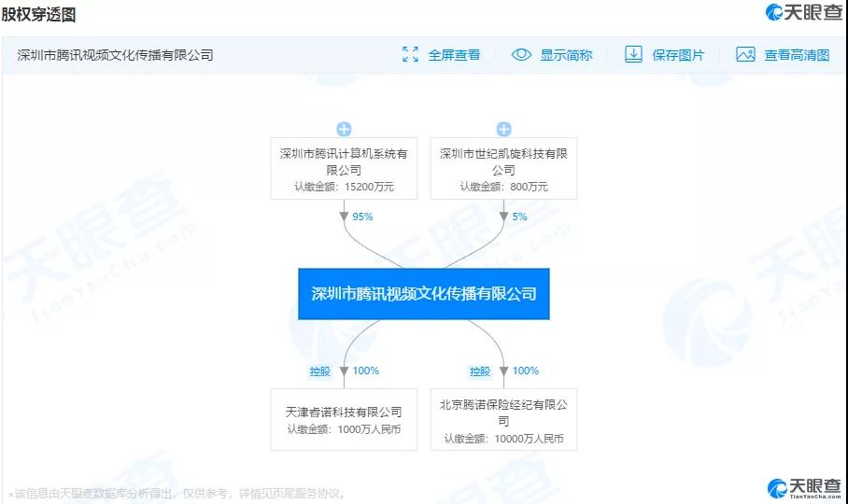The height and width of the screenshot is (504, 848).
Task: Click 认缴金额: 10000万人民币 text
Action: tap(503, 439)
